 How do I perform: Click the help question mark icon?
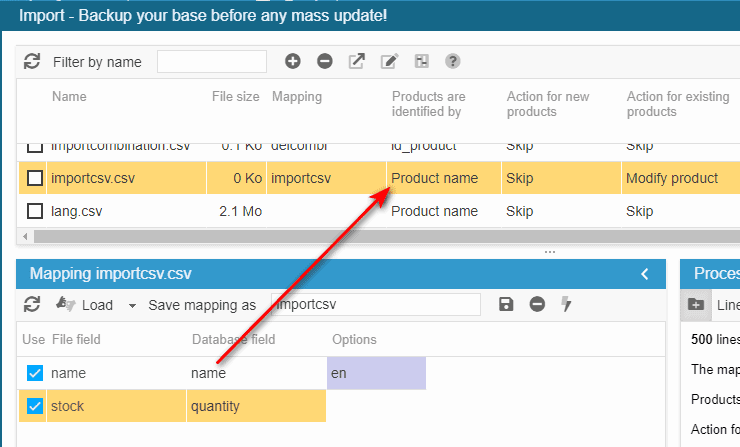coord(453,62)
